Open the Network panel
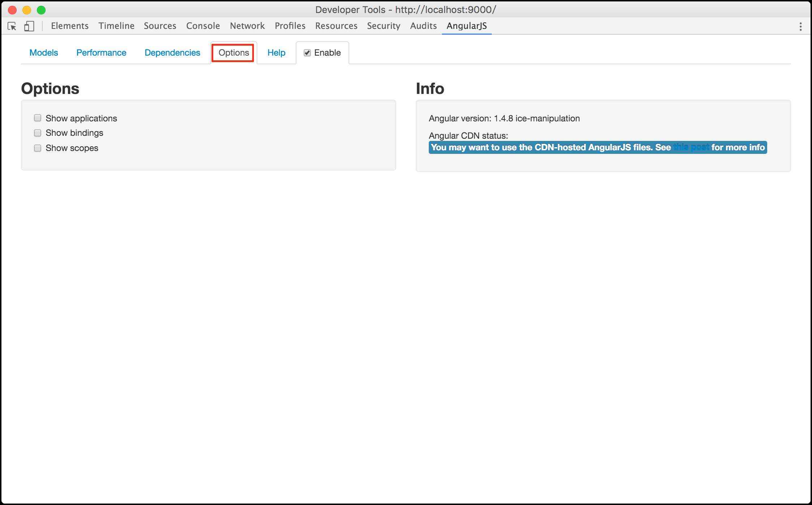Viewport: 812px width, 505px height. (x=247, y=26)
